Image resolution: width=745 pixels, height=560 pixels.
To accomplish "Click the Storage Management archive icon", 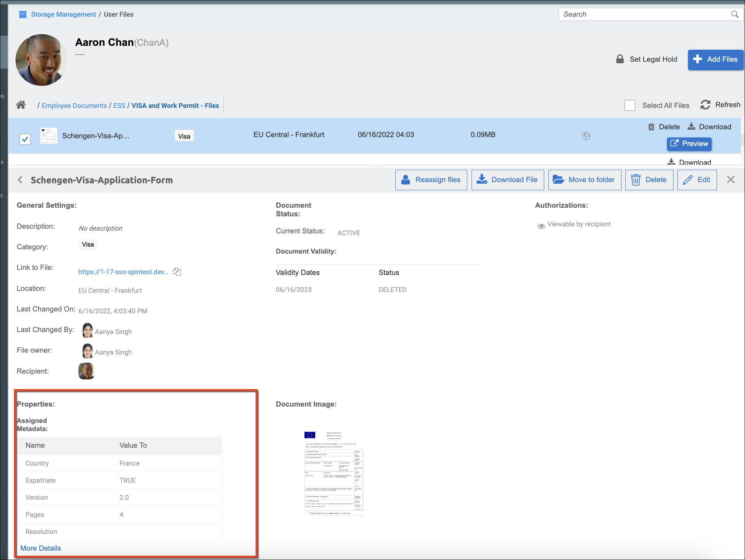I will coord(23,14).
